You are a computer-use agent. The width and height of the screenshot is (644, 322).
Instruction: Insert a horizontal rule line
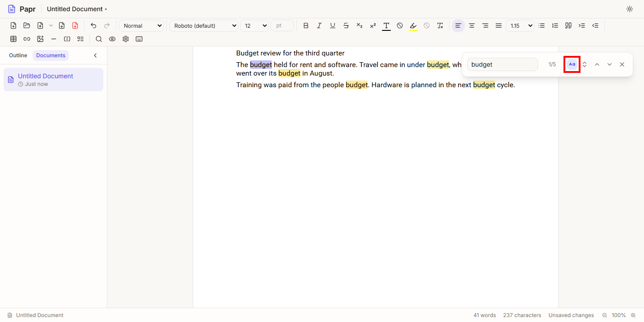click(54, 39)
